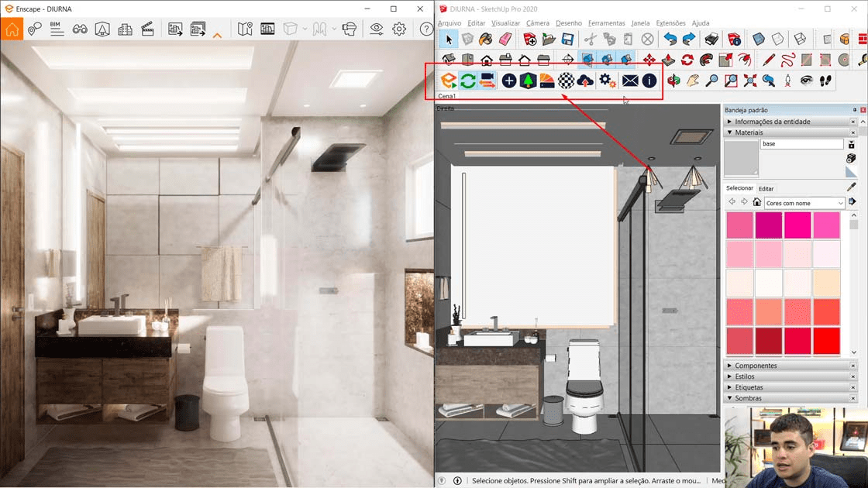
Task: Click Enscape screenshot export icon
Action: tap(175, 29)
